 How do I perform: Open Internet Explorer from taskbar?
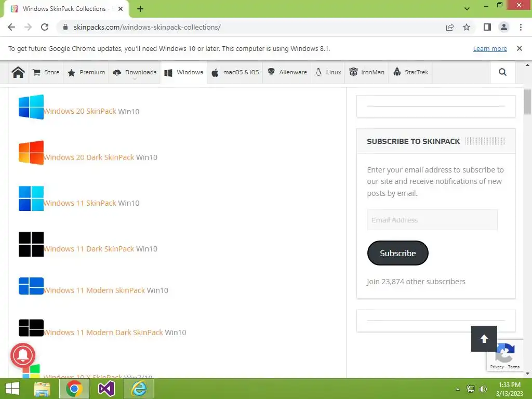pyautogui.click(x=139, y=389)
